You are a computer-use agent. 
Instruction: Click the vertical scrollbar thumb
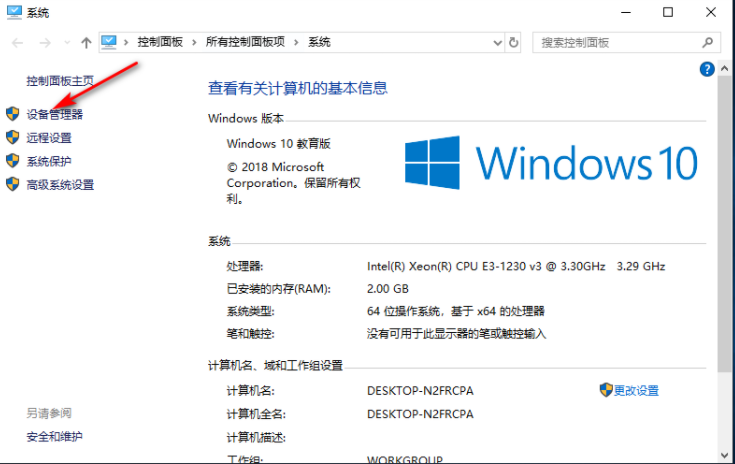(725, 225)
